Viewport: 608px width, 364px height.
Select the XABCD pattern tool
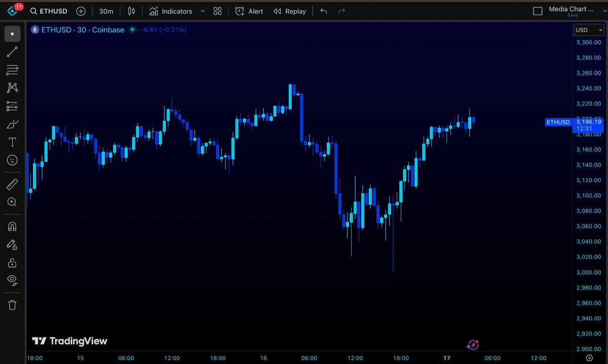point(12,88)
